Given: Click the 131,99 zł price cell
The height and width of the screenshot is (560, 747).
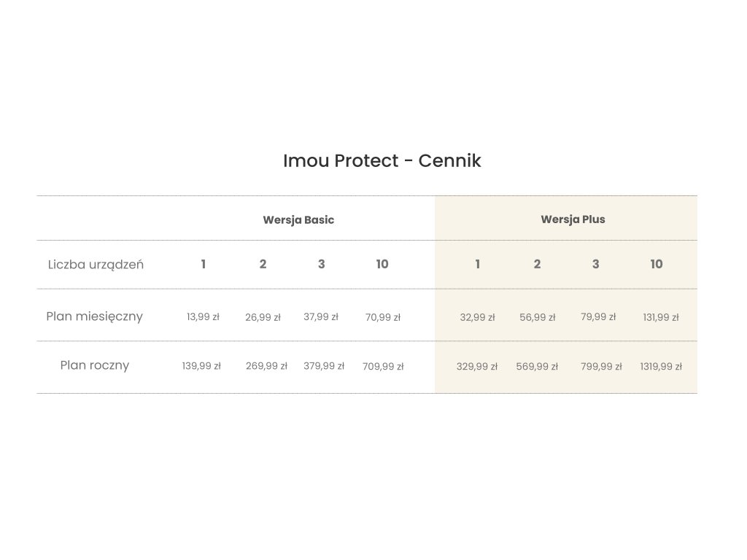Looking at the screenshot, I should coord(660,318).
